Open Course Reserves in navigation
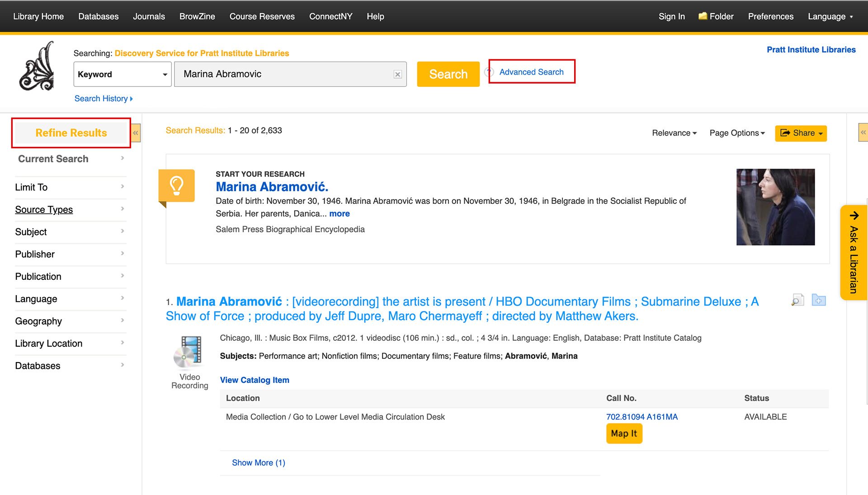868x495 pixels. pyautogui.click(x=262, y=16)
